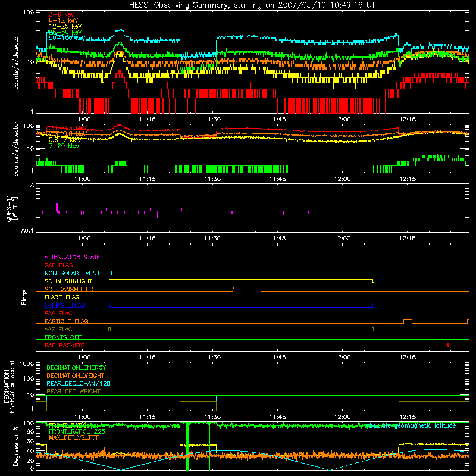Click the SAA_FLAG label

click(x=58, y=313)
